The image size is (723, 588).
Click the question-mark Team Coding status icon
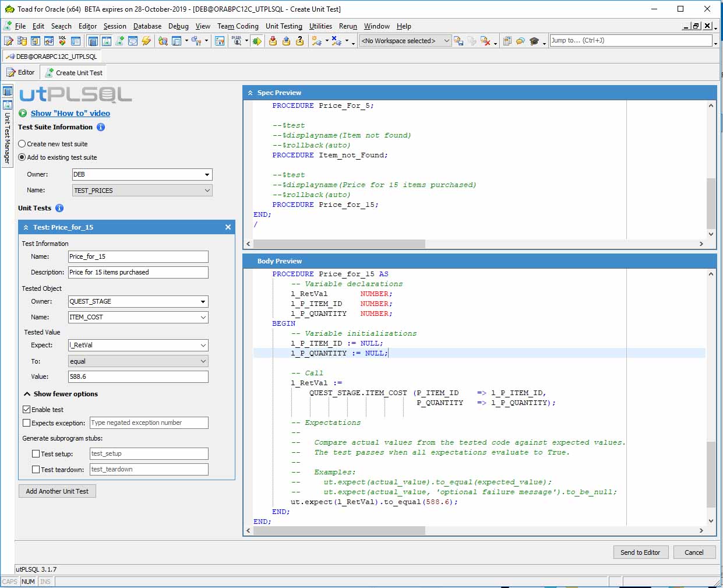[299, 41]
